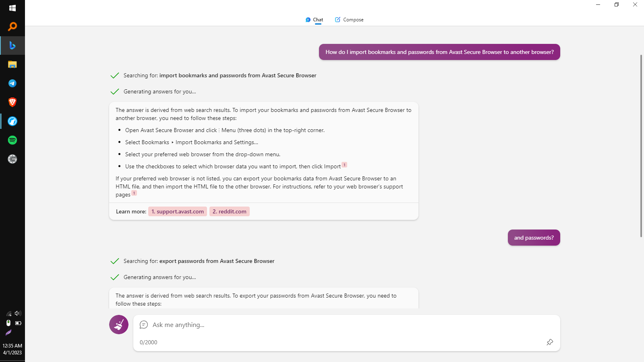Launch the Brave browser icon

coord(12,102)
